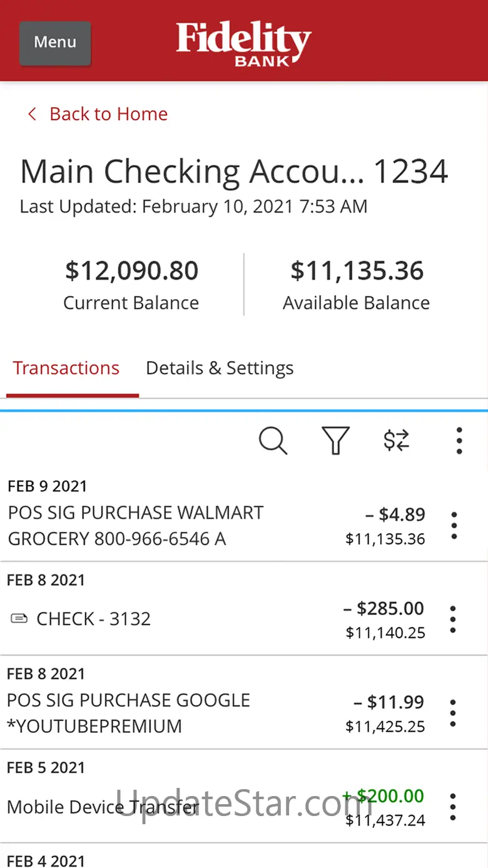Click the back chevron arrow icon
The height and width of the screenshot is (868, 488).
tap(32, 114)
